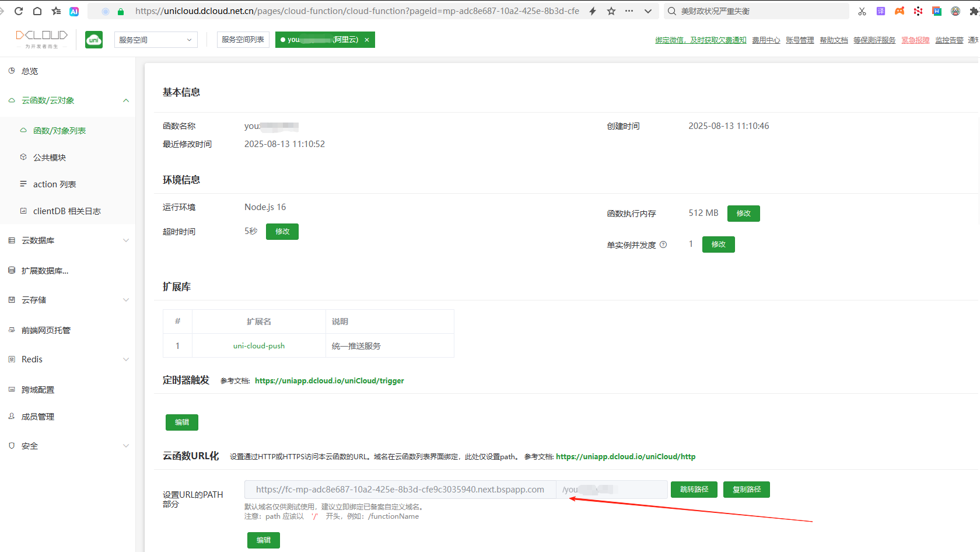This screenshot has height=552, width=980.
Task: Open the 服务空间 dropdown
Action: tap(155, 39)
